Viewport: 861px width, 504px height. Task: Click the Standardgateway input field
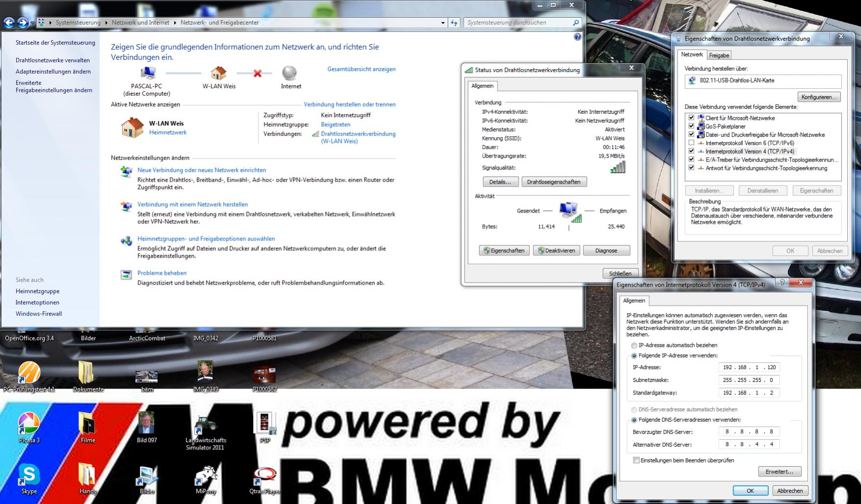(749, 393)
